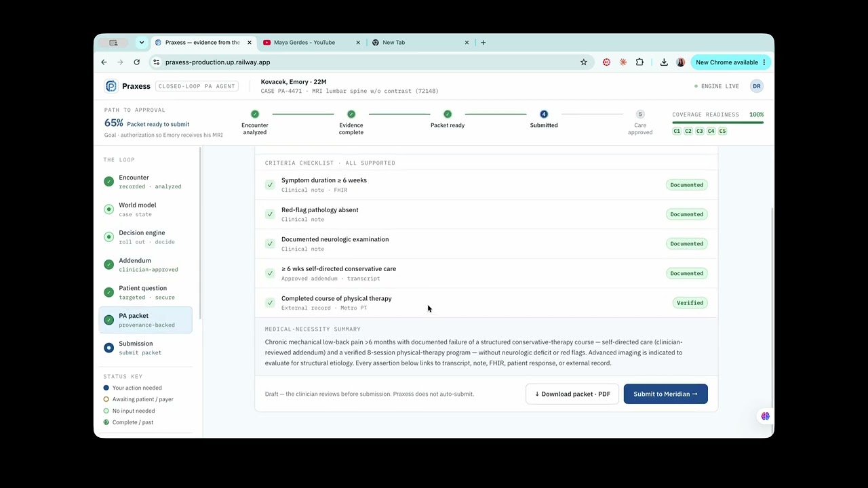
Task: Click the red circular extension icon
Action: tap(606, 62)
